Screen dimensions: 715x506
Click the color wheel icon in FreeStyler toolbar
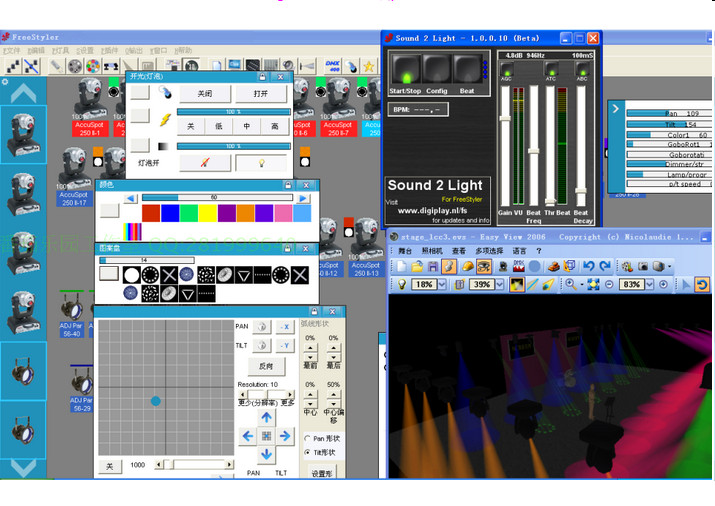click(x=92, y=66)
